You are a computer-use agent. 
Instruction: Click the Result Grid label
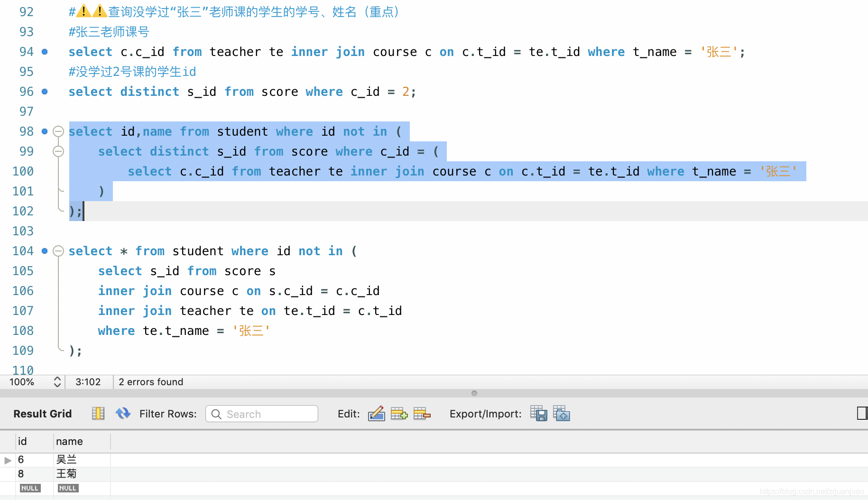click(43, 414)
